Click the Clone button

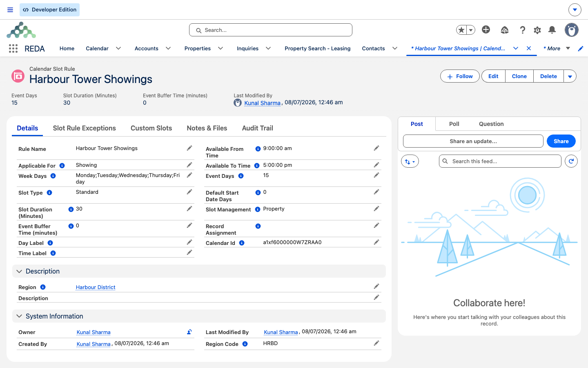(x=519, y=76)
